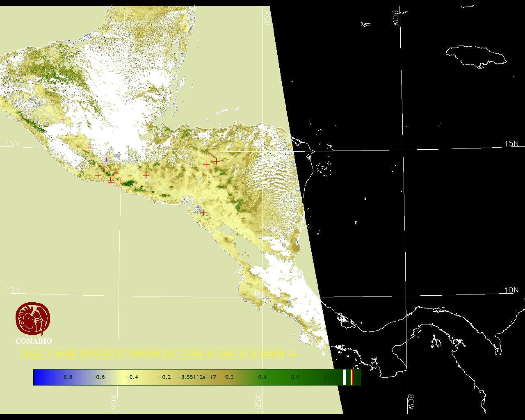Screen dimensions: 525x420
Task: Click the 0.4 value on the colorbar
Action: tap(262, 377)
